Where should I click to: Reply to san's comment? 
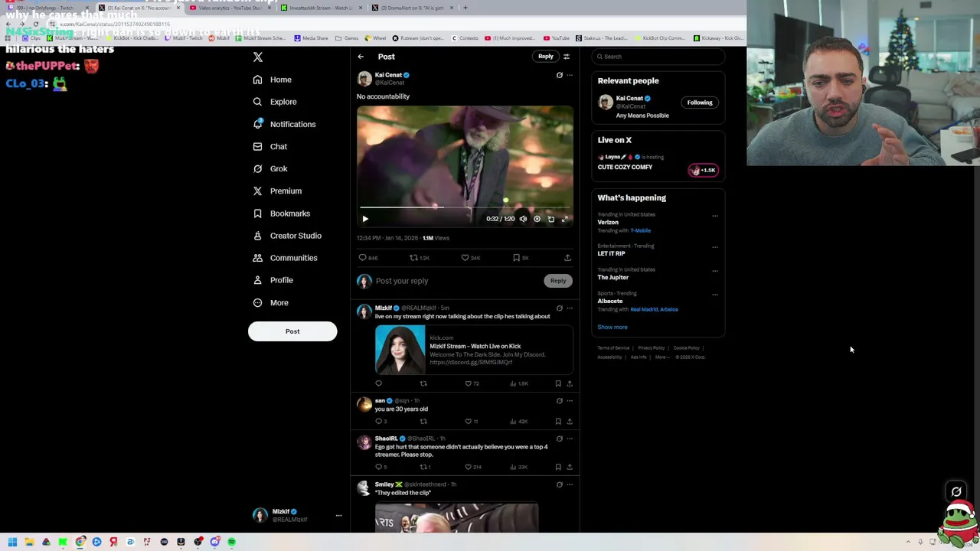pos(378,422)
